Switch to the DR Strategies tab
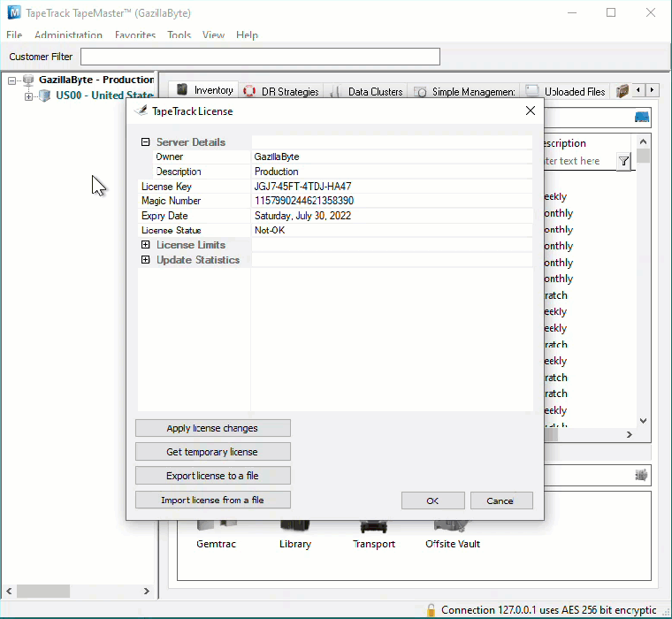Image resolution: width=672 pixels, height=619 pixels. (281, 91)
